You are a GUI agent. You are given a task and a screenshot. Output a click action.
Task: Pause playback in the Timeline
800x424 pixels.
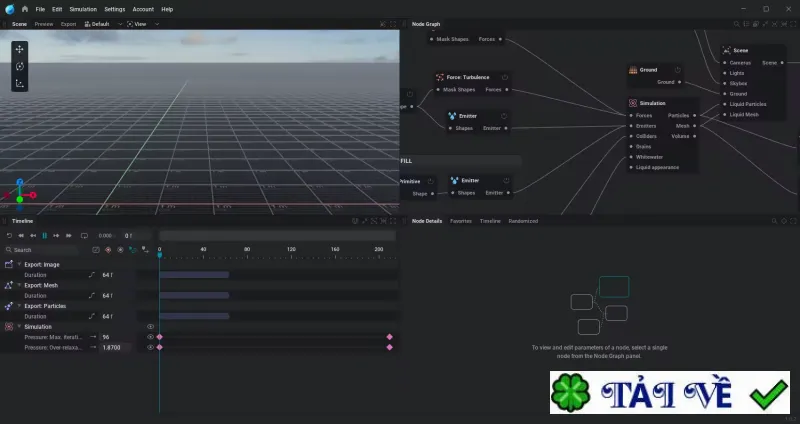[44, 236]
